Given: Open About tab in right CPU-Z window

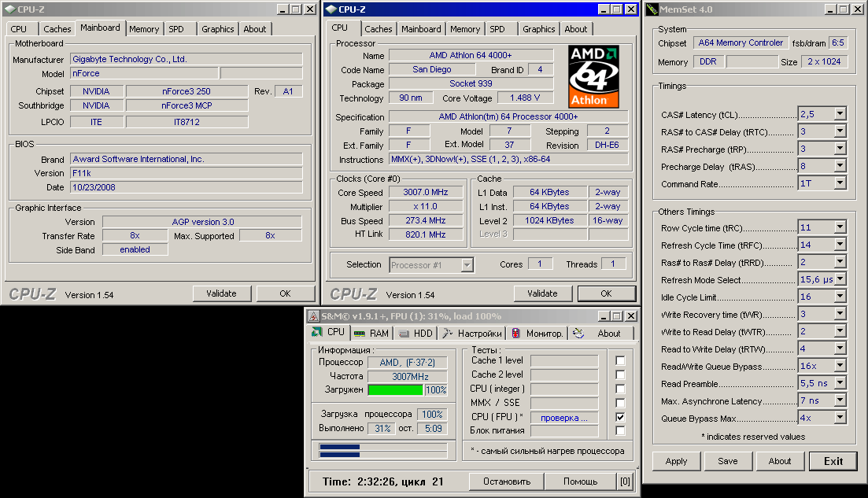Looking at the screenshot, I should [576, 29].
